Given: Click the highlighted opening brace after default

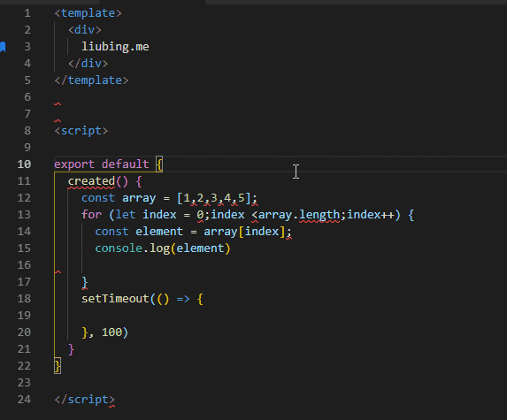Looking at the screenshot, I should click(x=159, y=164).
